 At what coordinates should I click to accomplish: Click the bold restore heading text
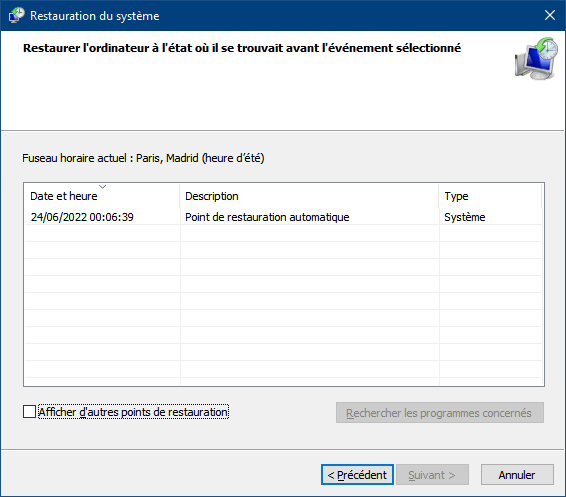(x=242, y=48)
